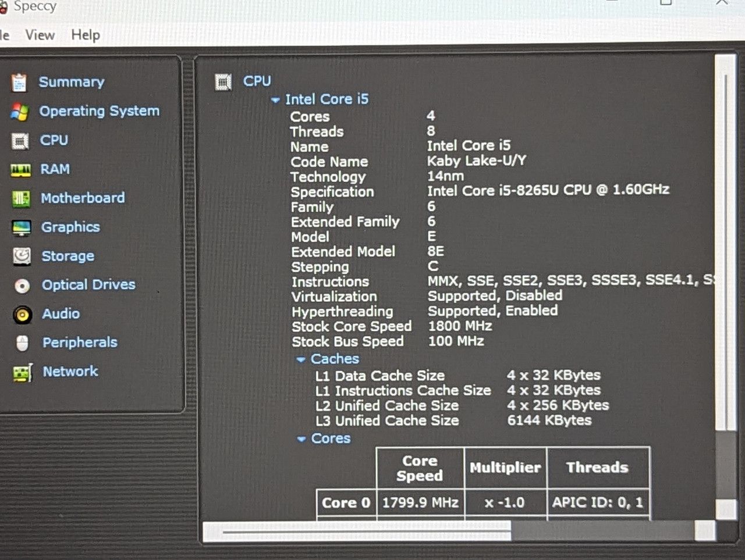Collapse the Intel Core i5 tree node
This screenshot has width=745, height=560.
click(275, 101)
